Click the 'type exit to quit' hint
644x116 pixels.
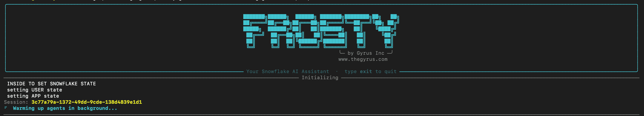tap(370, 72)
